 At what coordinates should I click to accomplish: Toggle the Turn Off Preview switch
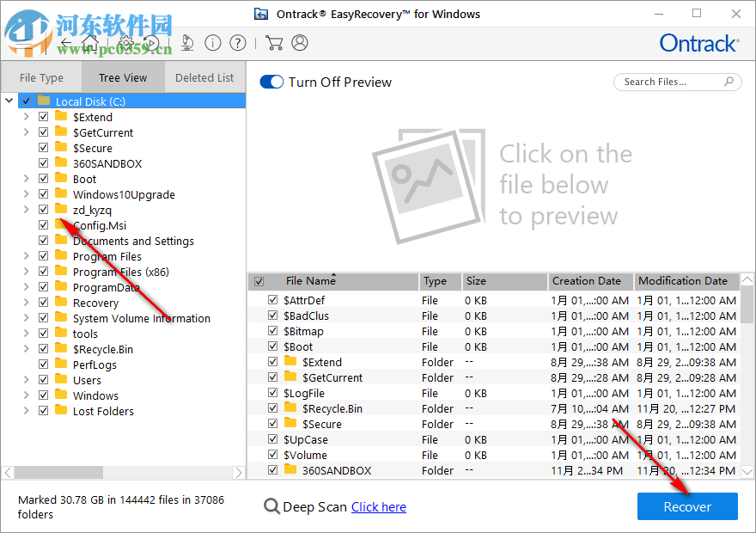[271, 82]
